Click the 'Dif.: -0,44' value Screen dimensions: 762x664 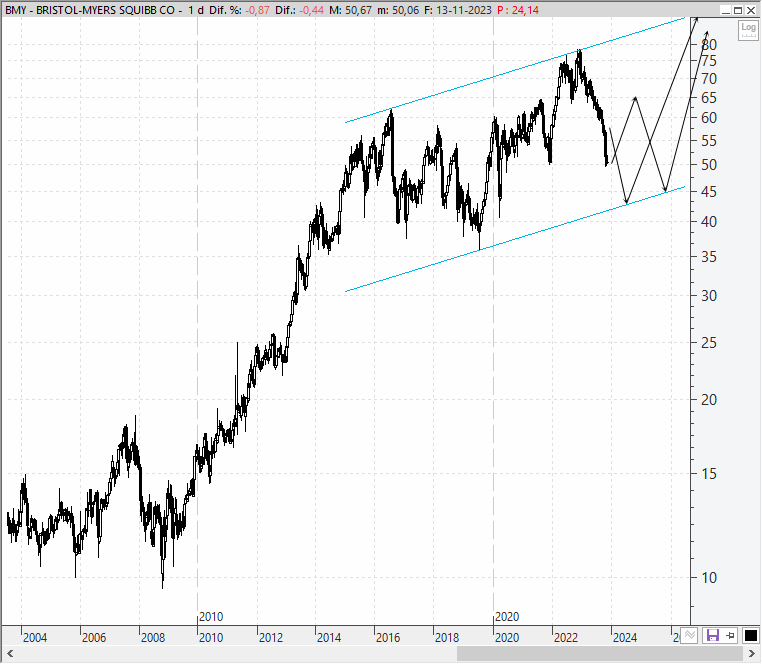tap(299, 10)
